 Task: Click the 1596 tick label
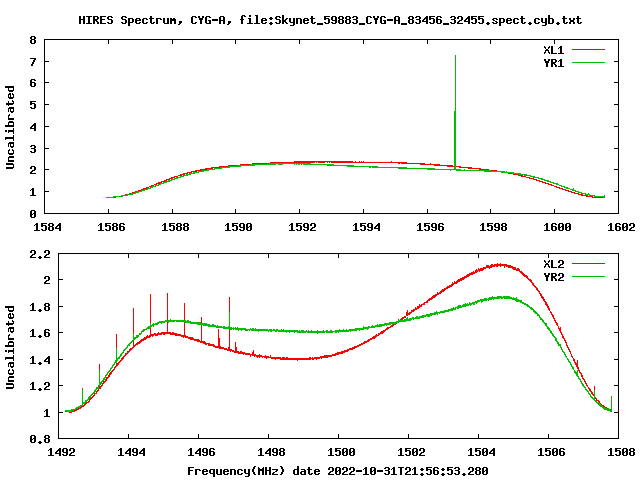(430, 227)
